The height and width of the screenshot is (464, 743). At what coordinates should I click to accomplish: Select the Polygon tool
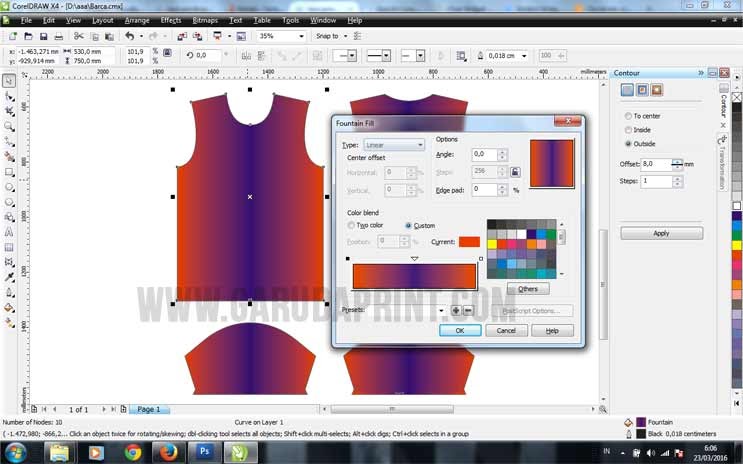[x=9, y=202]
